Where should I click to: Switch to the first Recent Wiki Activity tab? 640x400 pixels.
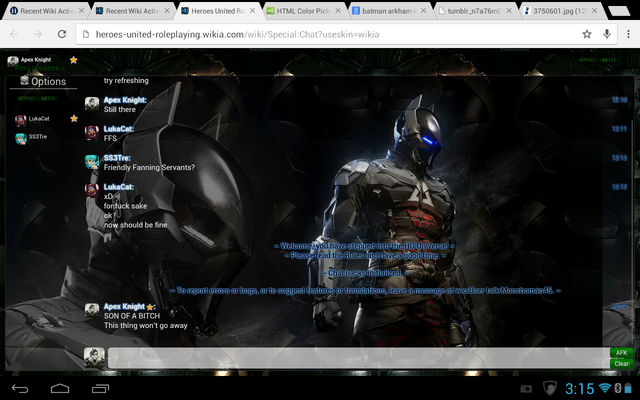pyautogui.click(x=47, y=11)
